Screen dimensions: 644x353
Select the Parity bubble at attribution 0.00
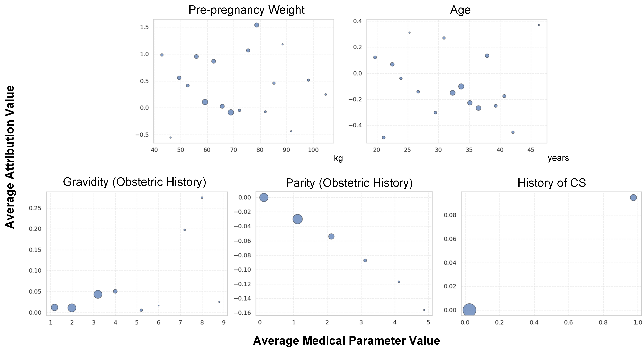[x=264, y=198]
